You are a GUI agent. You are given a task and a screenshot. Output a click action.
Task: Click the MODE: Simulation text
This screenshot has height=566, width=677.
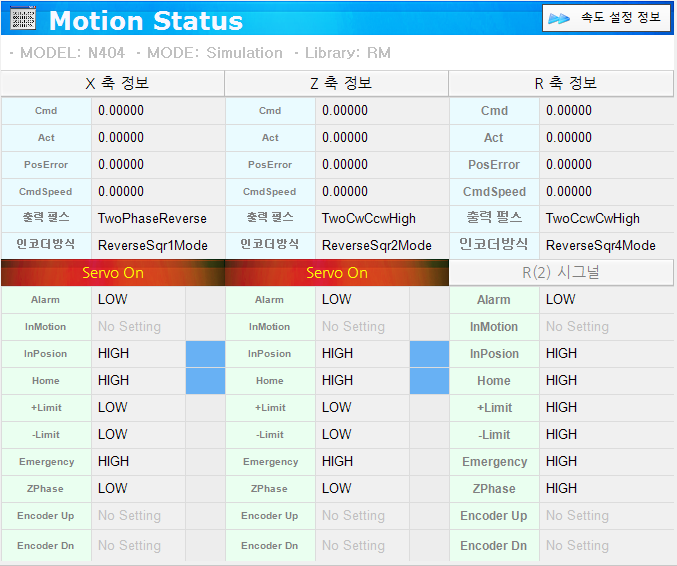tap(215, 53)
